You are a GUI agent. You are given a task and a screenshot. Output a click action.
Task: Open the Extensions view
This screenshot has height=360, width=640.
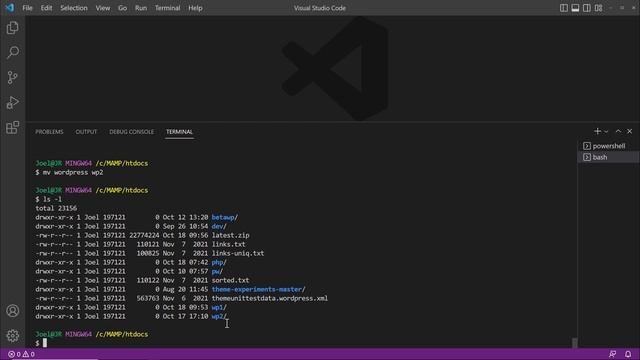click(13, 127)
